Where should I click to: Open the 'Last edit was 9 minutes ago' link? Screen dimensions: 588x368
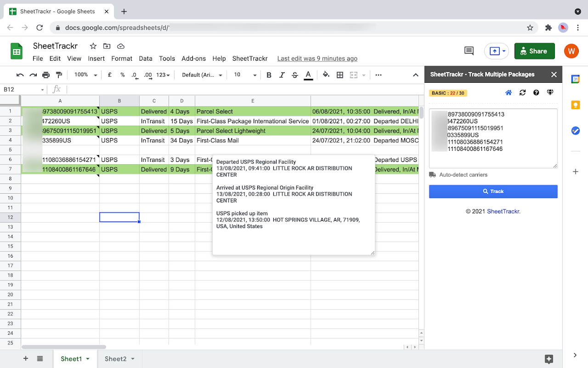tap(317, 58)
